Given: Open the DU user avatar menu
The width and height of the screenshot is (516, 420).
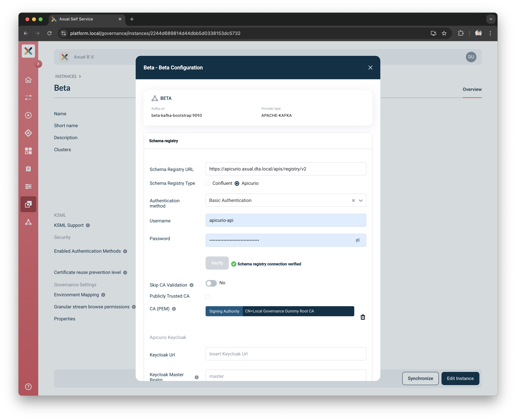Looking at the screenshot, I should coord(471,57).
